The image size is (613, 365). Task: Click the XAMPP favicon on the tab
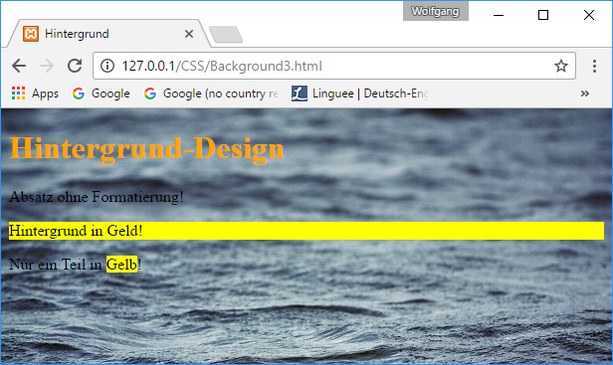(30, 34)
